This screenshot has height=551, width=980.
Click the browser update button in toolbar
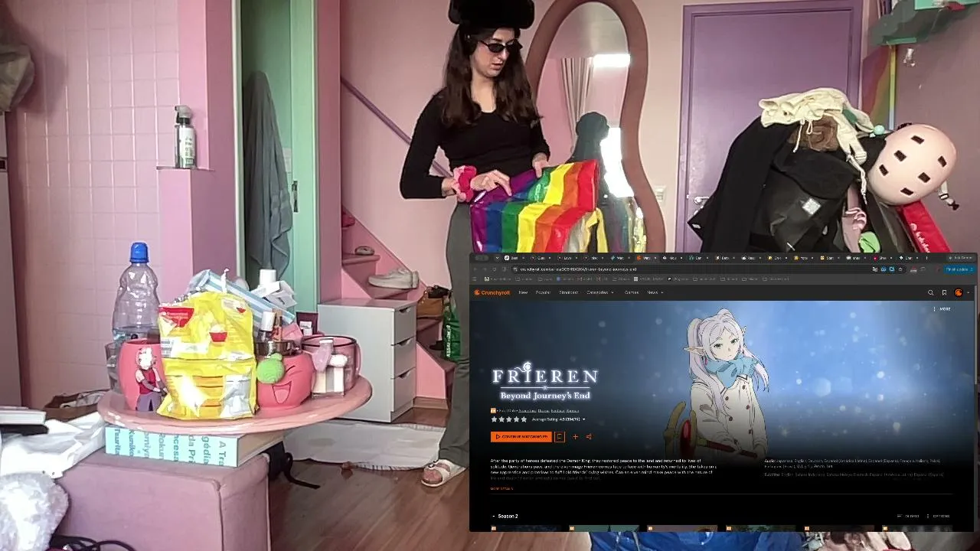pyautogui.click(x=959, y=269)
